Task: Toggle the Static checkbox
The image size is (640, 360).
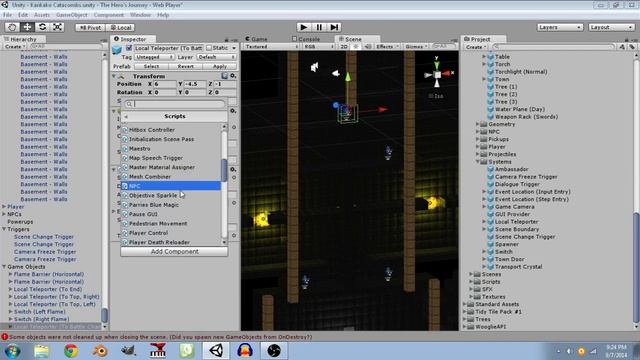Action: coord(209,48)
